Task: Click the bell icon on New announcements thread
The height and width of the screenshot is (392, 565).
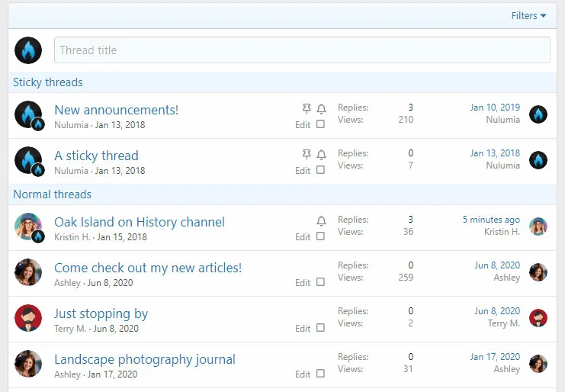Action: (321, 109)
